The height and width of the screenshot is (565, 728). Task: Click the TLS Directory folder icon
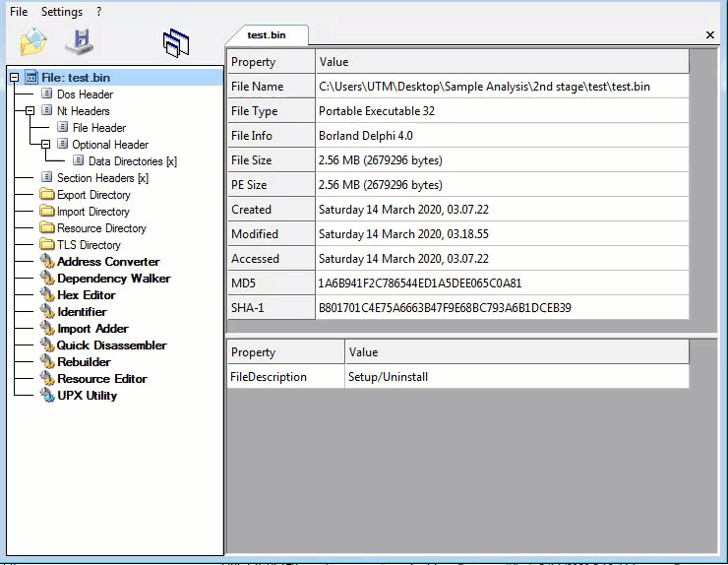click(47, 244)
